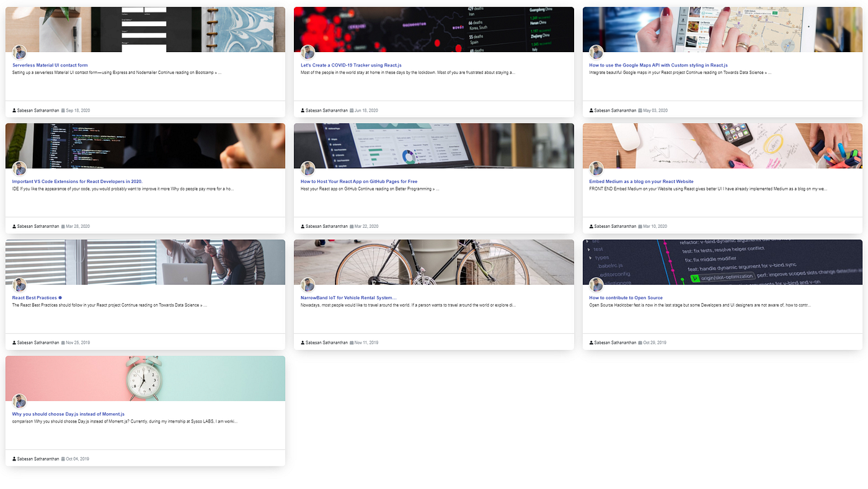Click excerpt starting 'comparison Why you should choose'
Screen dimensions: 868x489
(125, 421)
